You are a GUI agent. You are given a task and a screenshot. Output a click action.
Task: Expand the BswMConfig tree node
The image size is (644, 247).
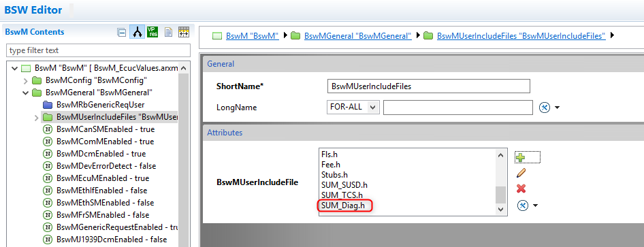click(x=25, y=80)
